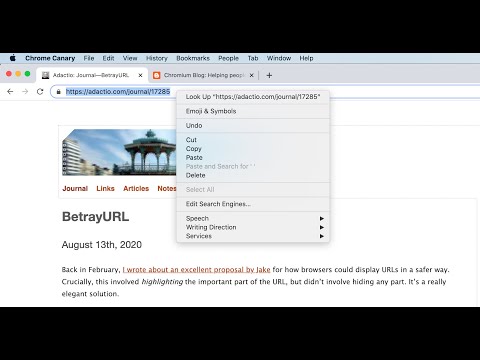The height and width of the screenshot is (360, 480).
Task: Click the browser forward arrow
Action: [25, 91]
